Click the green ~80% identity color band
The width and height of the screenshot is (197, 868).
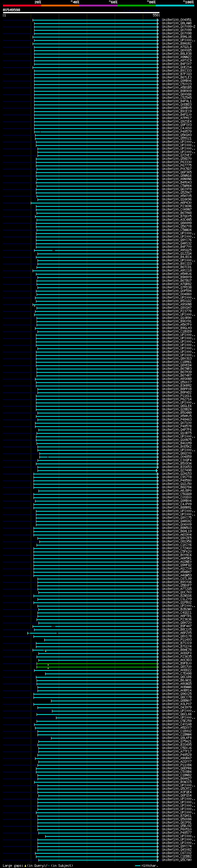coord(137,6)
